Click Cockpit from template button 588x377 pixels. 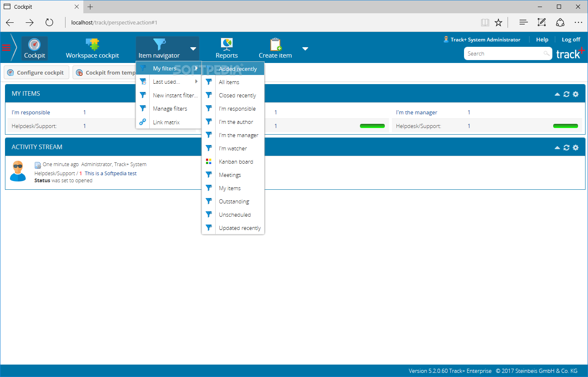pos(104,72)
